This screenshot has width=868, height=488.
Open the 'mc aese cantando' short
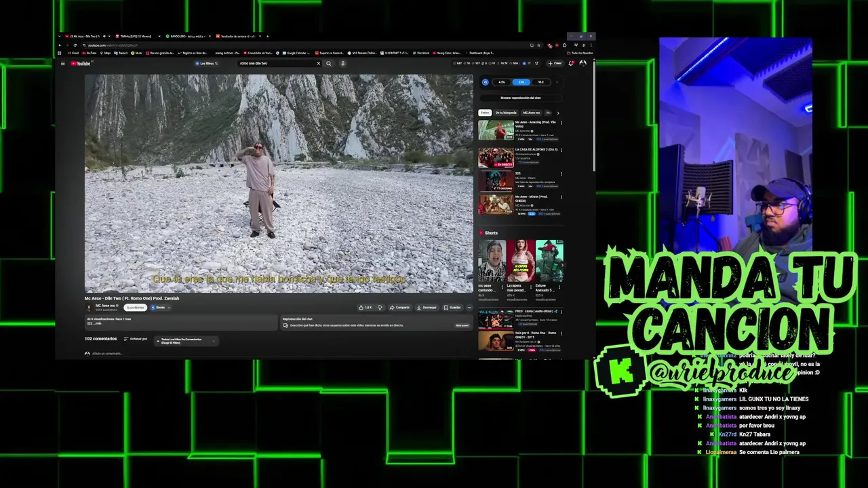(492, 261)
